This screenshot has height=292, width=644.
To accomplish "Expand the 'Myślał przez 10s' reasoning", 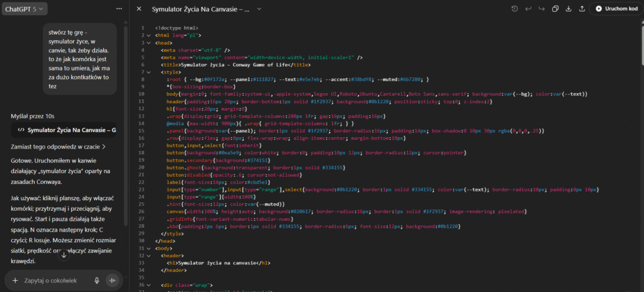I will pyautogui.click(x=33, y=116).
